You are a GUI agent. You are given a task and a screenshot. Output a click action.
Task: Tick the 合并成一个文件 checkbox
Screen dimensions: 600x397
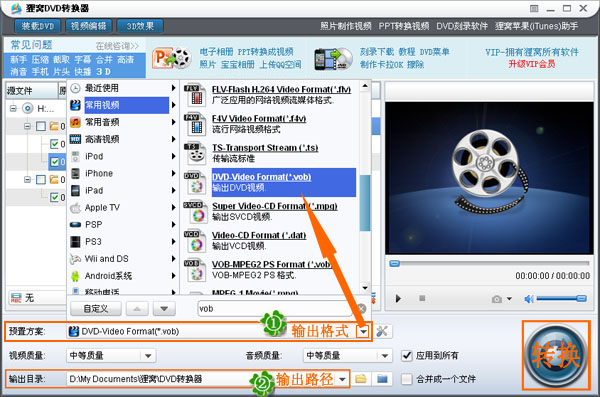tap(407, 379)
